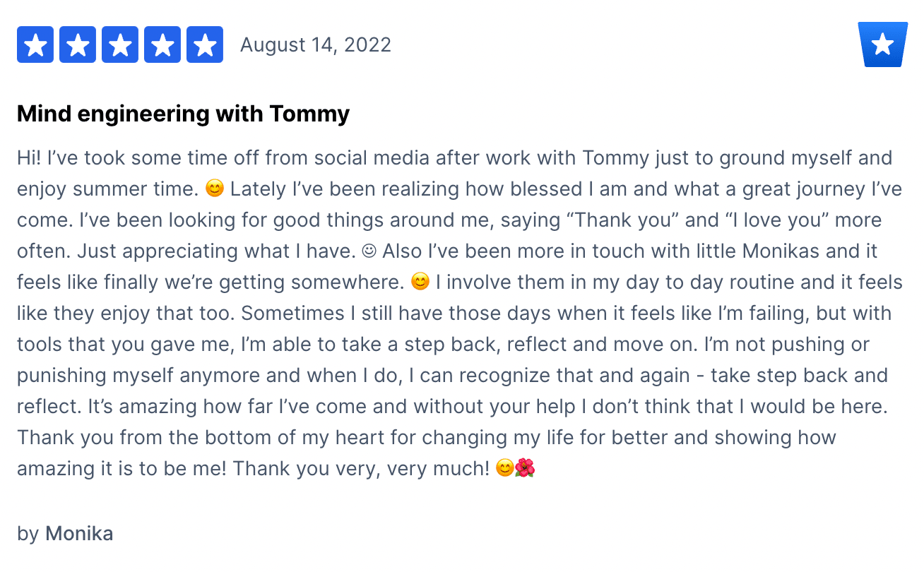Select the second rating star
Image resolution: width=924 pixels, height=572 pixels.
pos(78,44)
